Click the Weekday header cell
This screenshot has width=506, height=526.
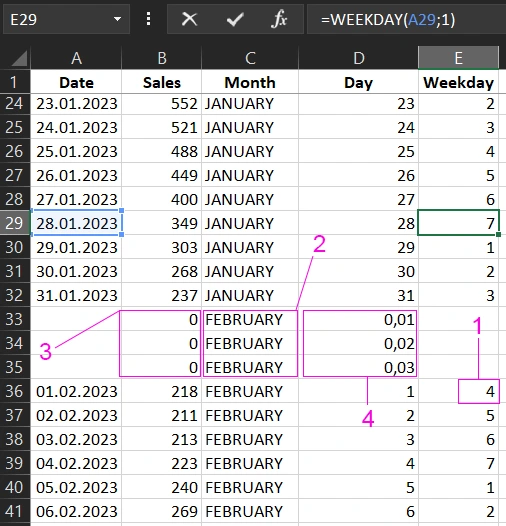coord(458,82)
